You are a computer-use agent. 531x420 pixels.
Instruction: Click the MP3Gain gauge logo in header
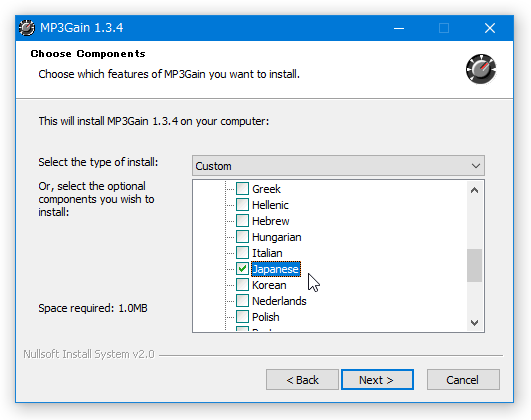click(481, 69)
